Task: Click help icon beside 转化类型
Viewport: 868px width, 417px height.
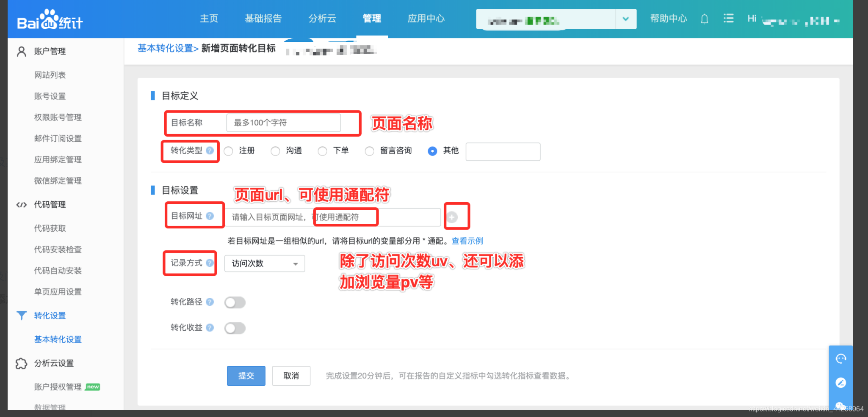Action: tap(210, 151)
